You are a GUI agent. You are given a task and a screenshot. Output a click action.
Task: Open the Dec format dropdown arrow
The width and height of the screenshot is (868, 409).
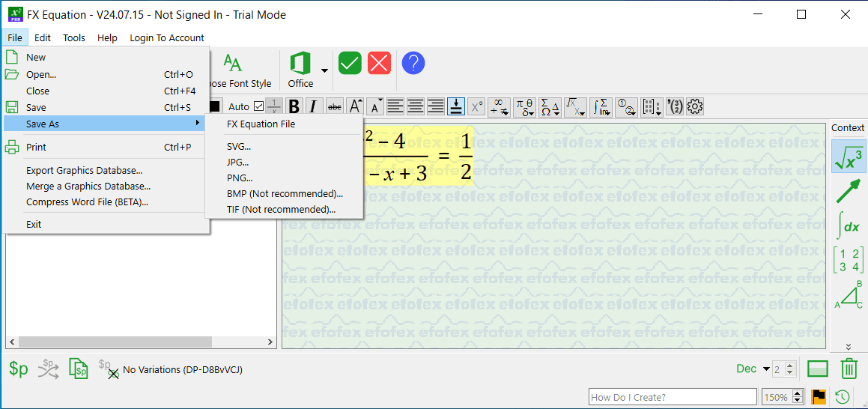tap(766, 369)
